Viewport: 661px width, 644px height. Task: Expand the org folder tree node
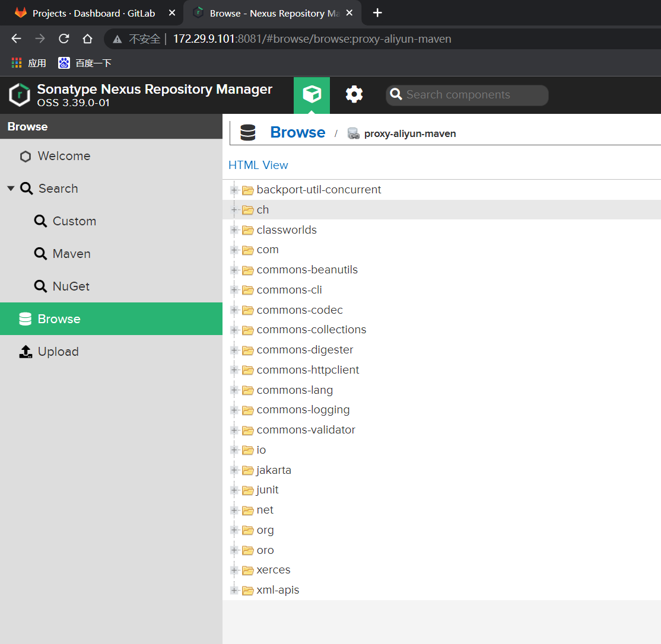tap(234, 530)
